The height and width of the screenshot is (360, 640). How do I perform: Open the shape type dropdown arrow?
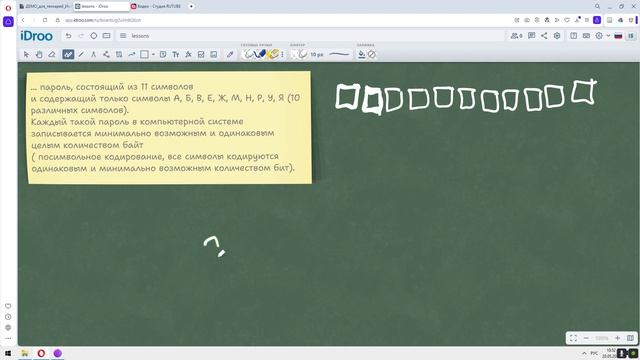pos(153,54)
